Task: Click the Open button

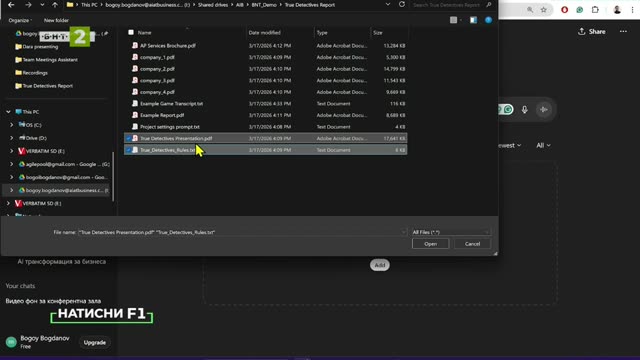Action: tap(430, 244)
